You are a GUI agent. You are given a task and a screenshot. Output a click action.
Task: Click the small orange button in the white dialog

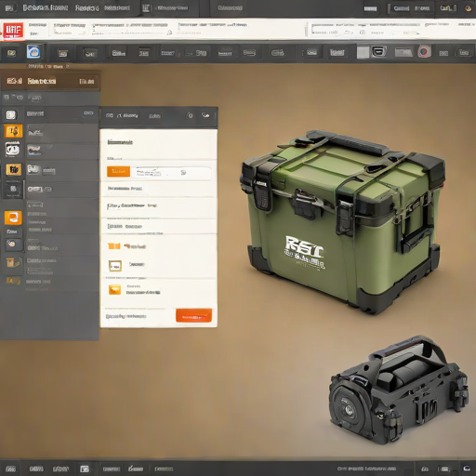[118, 171]
